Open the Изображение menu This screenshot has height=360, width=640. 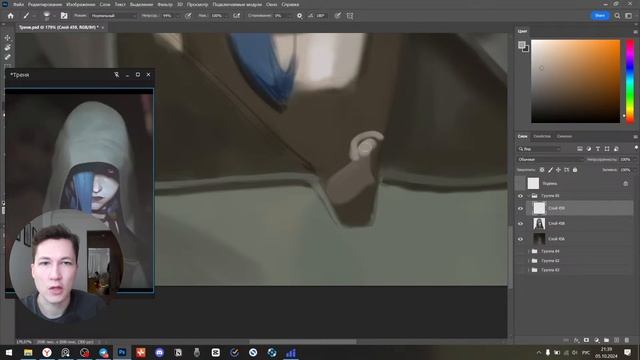click(80, 4)
